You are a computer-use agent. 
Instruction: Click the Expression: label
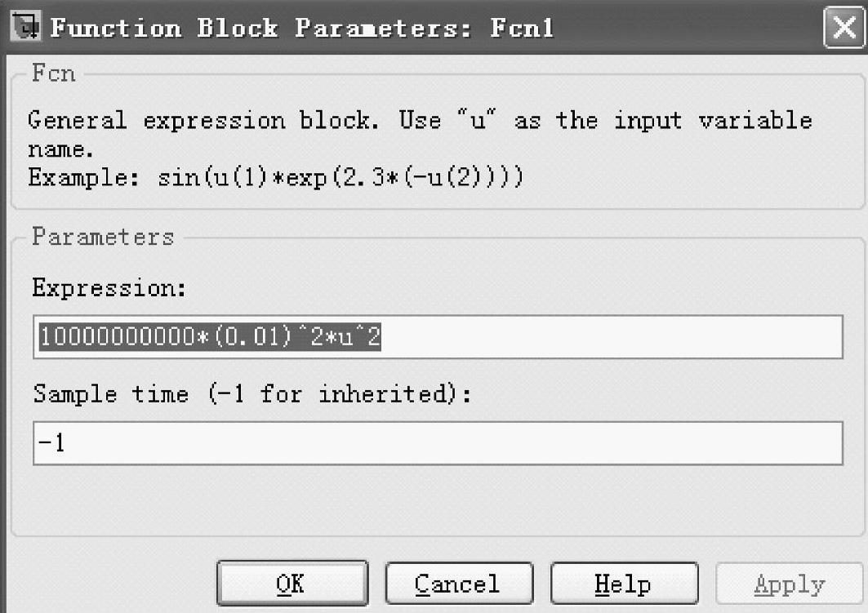(109, 288)
